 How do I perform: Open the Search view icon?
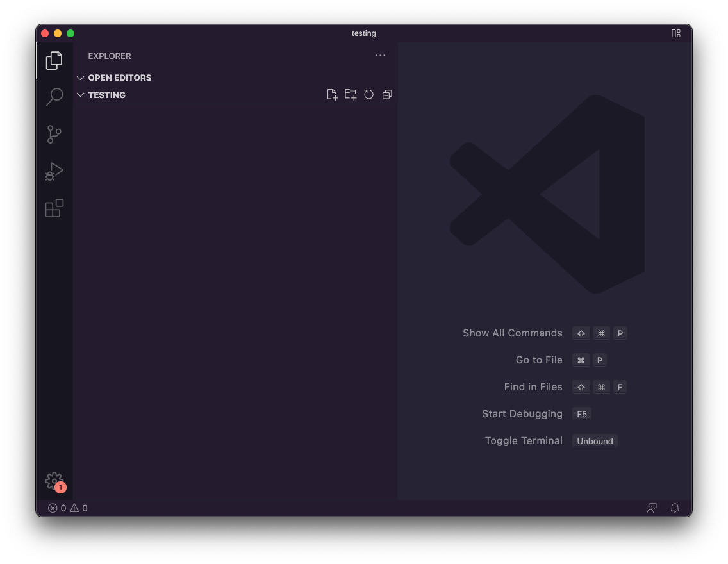coord(54,97)
